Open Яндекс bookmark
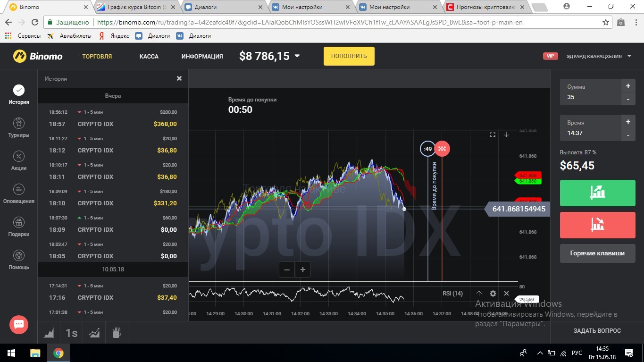This screenshot has width=644, height=362. (x=114, y=35)
